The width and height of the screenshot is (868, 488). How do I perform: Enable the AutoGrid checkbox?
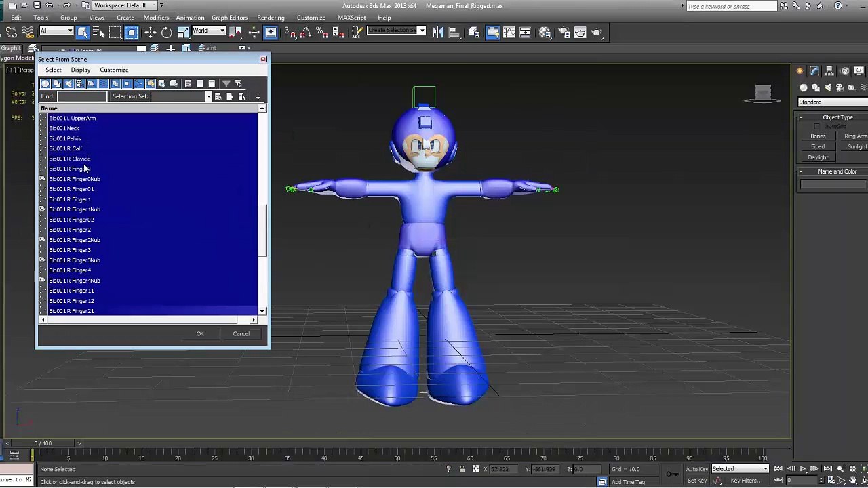[816, 127]
